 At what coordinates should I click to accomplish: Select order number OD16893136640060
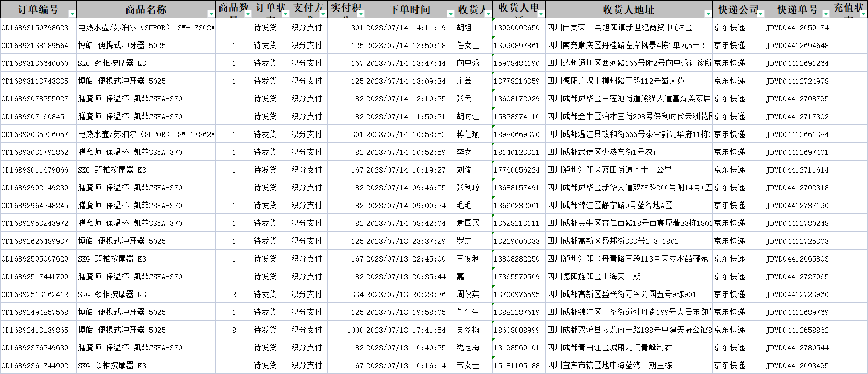[x=35, y=63]
